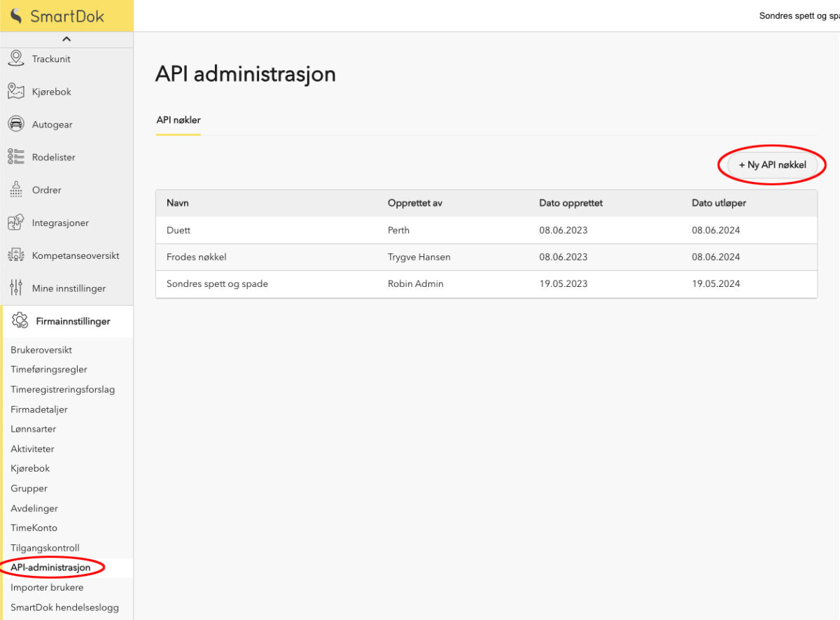Image resolution: width=840 pixels, height=620 pixels.
Task: Open Firmadetaljer submenu link
Action: 39,409
